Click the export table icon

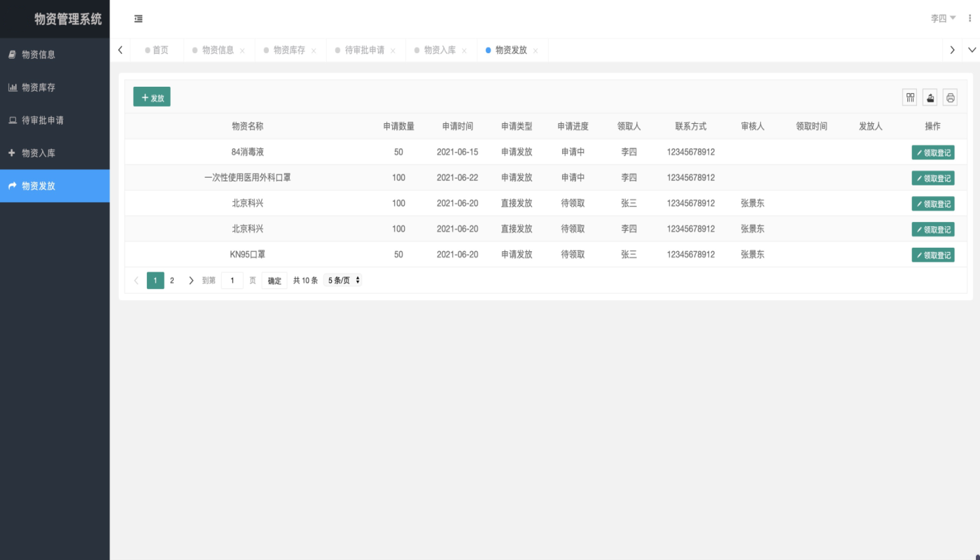coord(930,98)
